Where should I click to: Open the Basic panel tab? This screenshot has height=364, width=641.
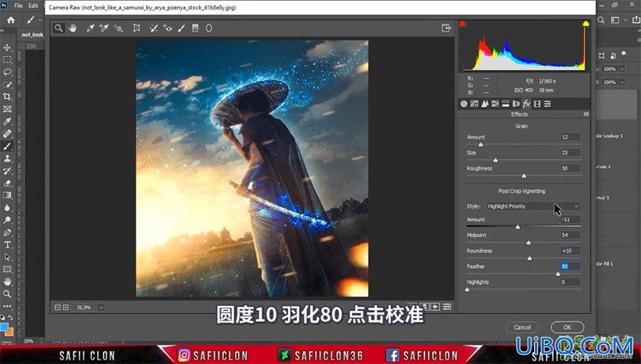click(x=463, y=104)
